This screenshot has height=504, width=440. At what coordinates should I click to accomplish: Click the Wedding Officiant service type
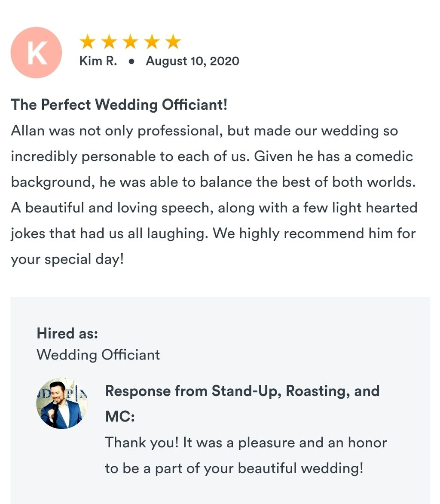click(98, 355)
